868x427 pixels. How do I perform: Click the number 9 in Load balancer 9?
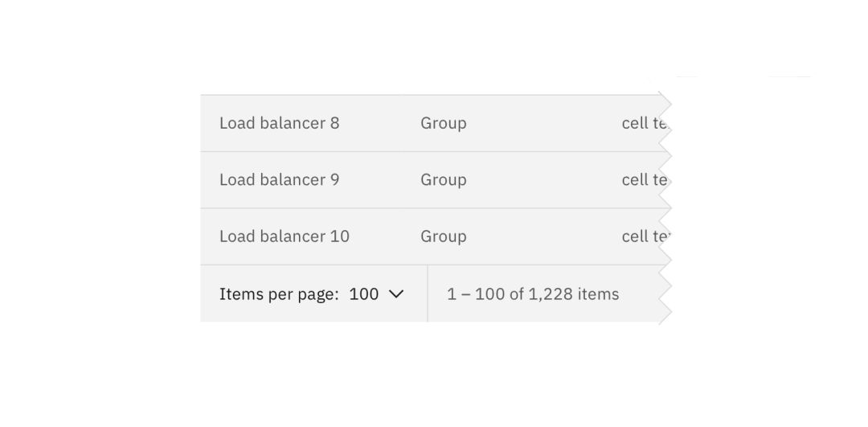pyautogui.click(x=334, y=179)
